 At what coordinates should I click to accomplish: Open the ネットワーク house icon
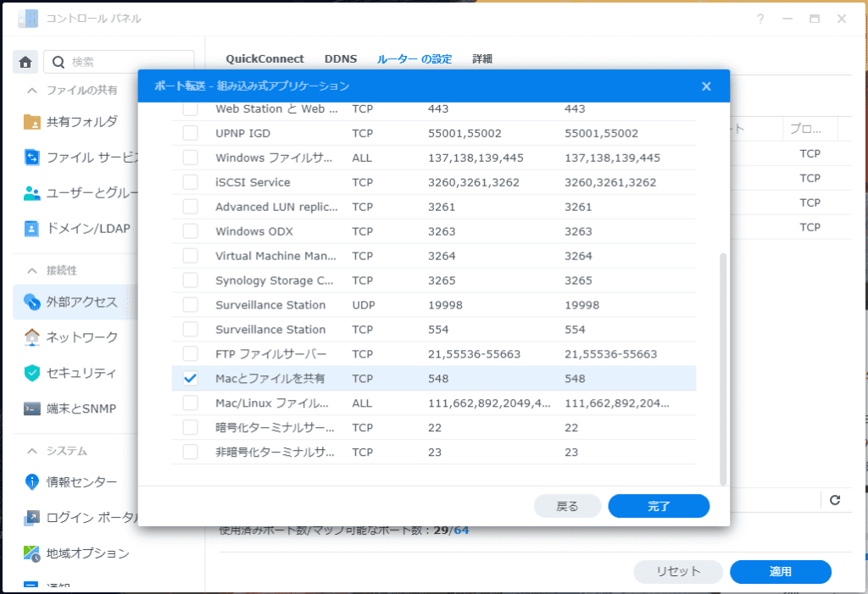(x=31, y=337)
